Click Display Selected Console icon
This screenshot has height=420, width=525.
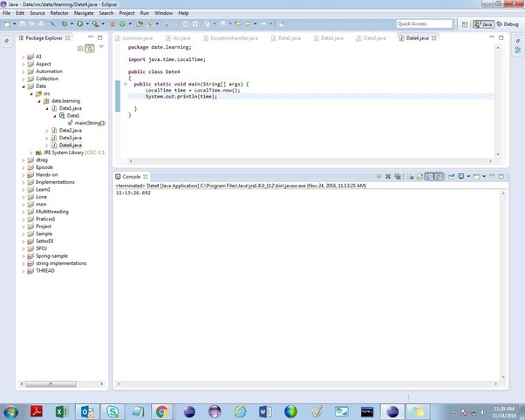(x=461, y=176)
